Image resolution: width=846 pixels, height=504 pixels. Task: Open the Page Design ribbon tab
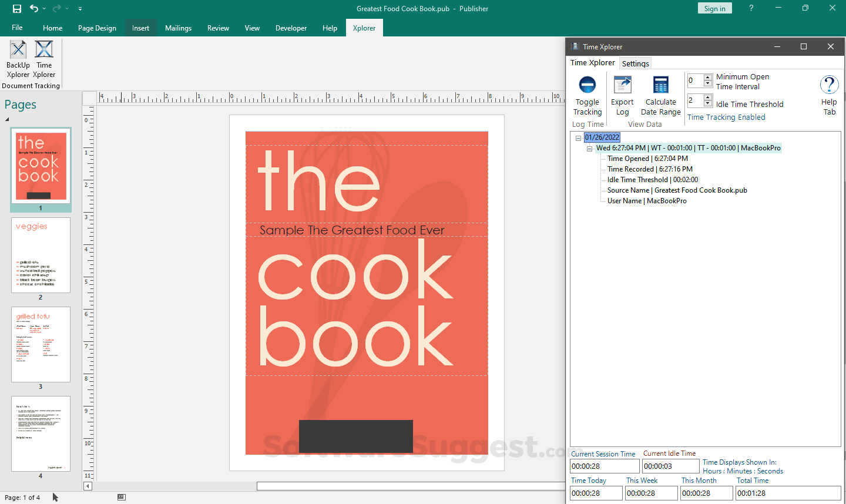pyautogui.click(x=97, y=28)
